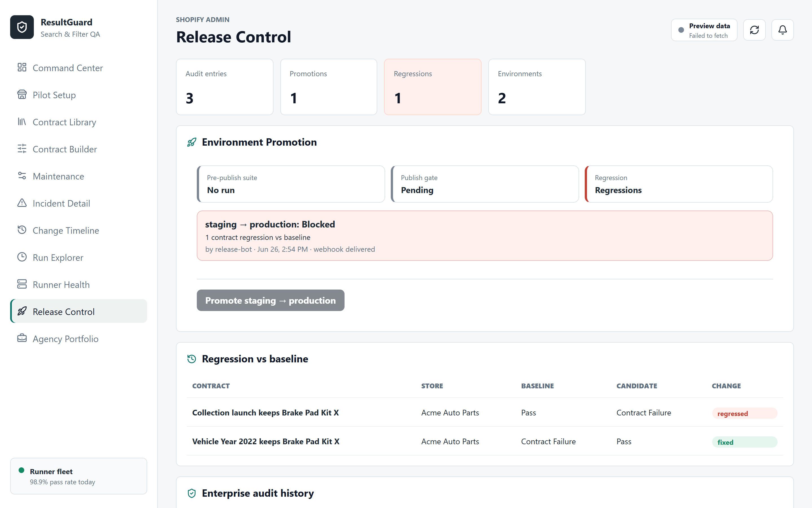Click the red 'regressed' badge
The height and width of the screenshot is (508, 812).
[x=745, y=413]
